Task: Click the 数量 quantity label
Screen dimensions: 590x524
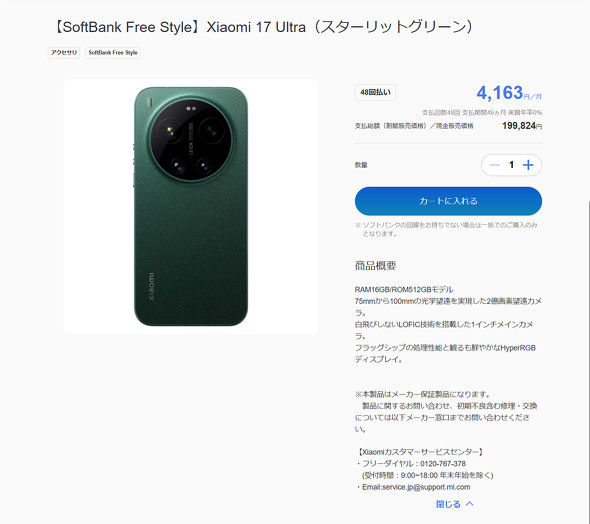Action: point(361,165)
